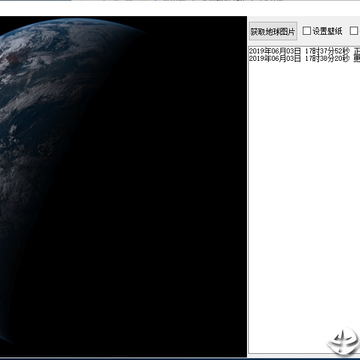Image resolution: width=360 pixels, height=360 pixels.
Task: Select the log line timestamped 17时37分52秒
Action: point(304,51)
